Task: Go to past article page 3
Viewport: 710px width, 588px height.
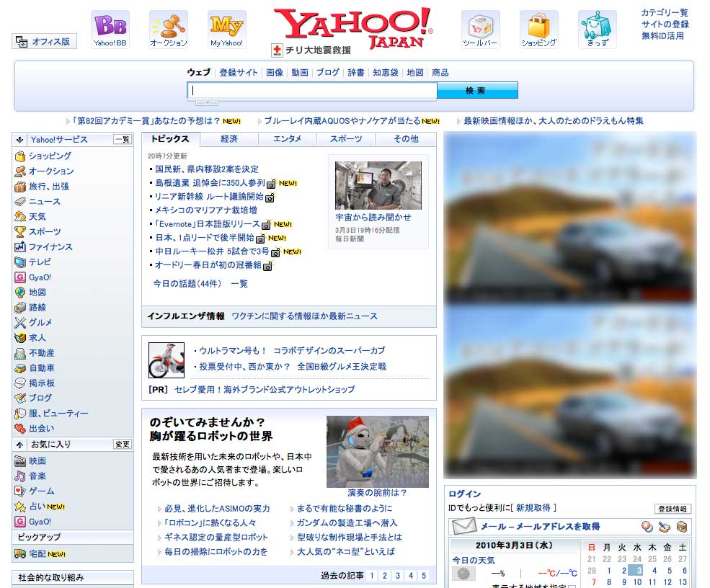Action: pyautogui.click(x=398, y=576)
